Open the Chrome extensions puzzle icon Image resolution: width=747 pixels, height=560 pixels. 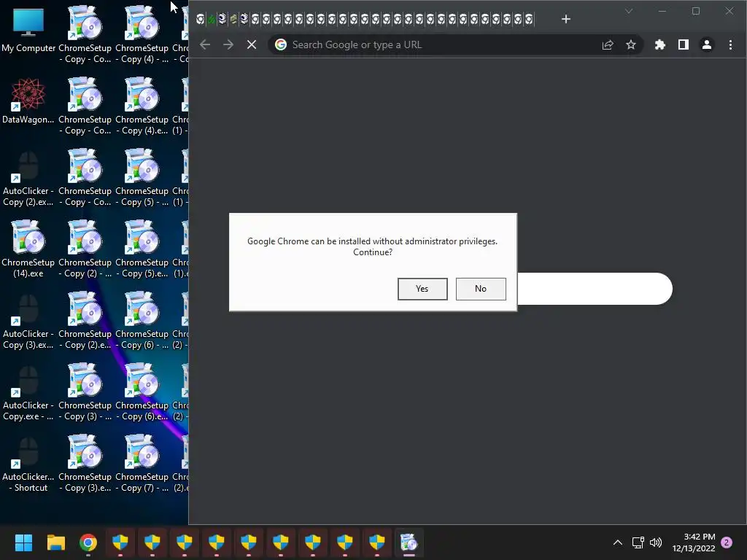pos(659,44)
